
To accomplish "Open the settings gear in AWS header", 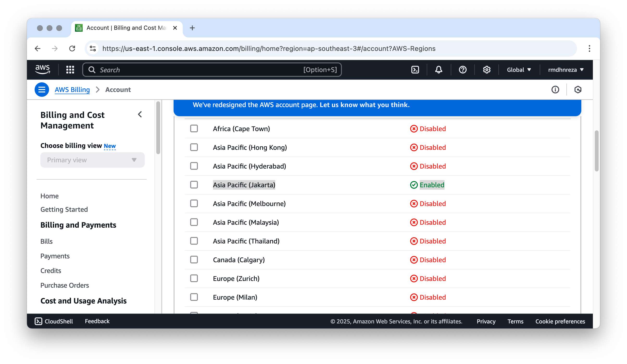I will [x=487, y=70].
